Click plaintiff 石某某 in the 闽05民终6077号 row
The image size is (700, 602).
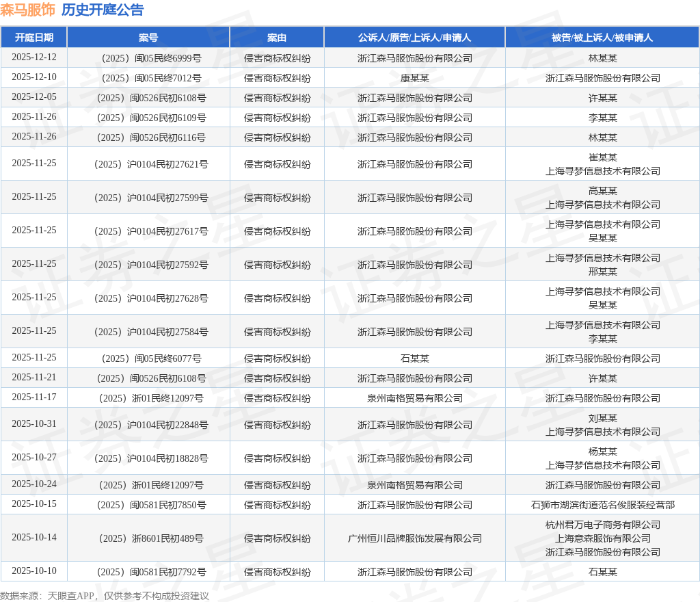click(x=415, y=358)
